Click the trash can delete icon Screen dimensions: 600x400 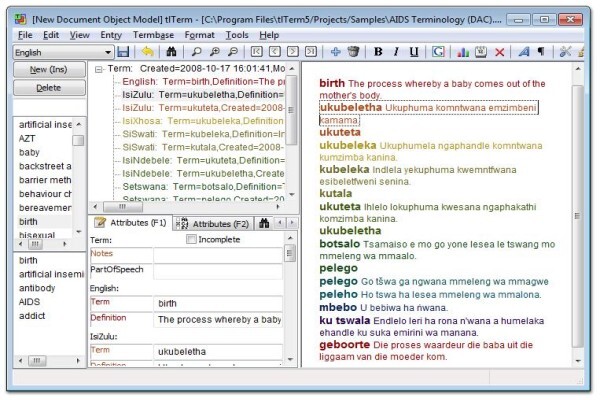(354, 52)
